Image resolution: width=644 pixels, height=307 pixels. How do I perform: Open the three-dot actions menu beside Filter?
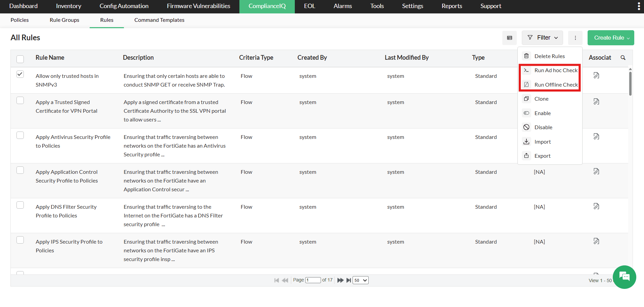tap(575, 38)
